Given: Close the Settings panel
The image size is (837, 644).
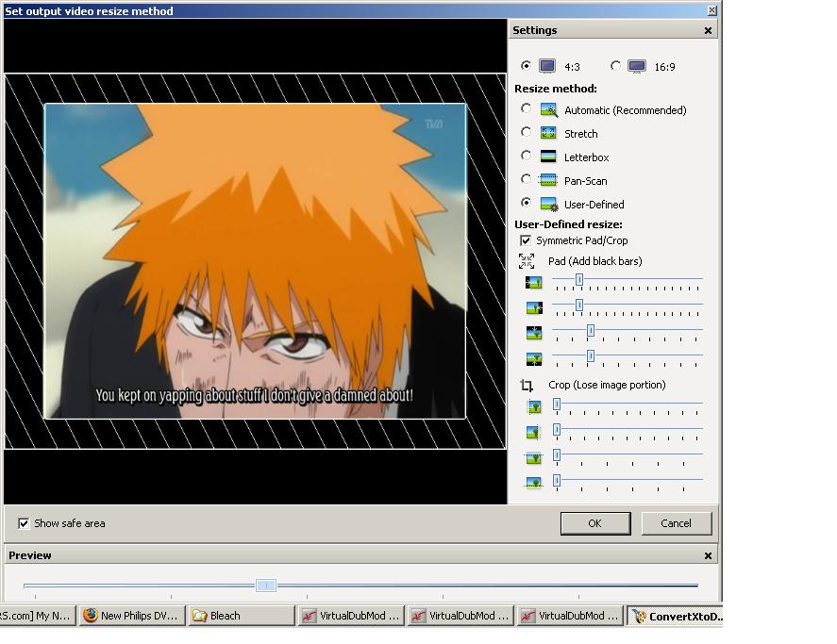Looking at the screenshot, I should click(x=709, y=31).
